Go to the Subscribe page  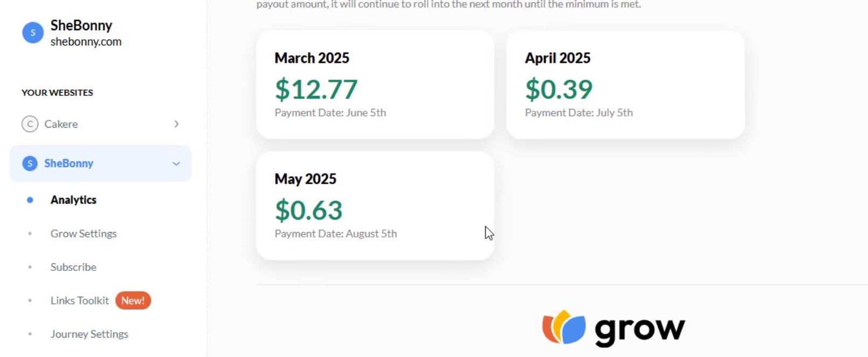click(x=73, y=267)
